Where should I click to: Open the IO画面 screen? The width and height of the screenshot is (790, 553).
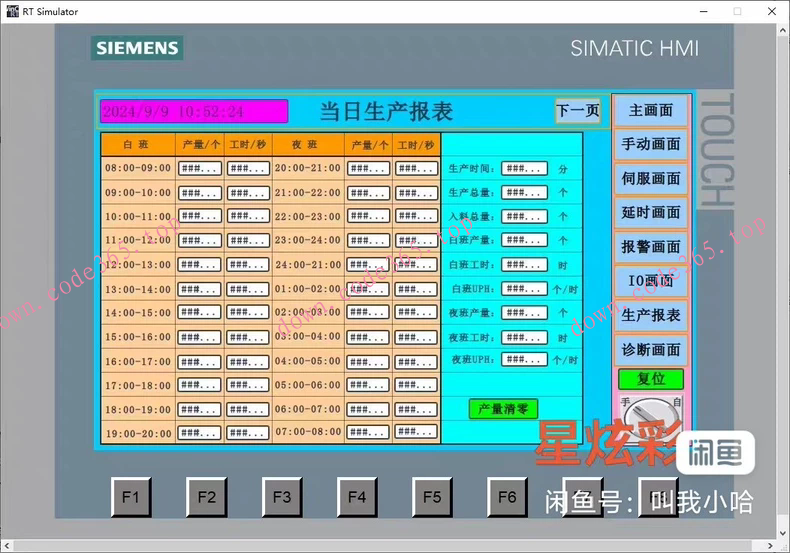tap(651, 281)
